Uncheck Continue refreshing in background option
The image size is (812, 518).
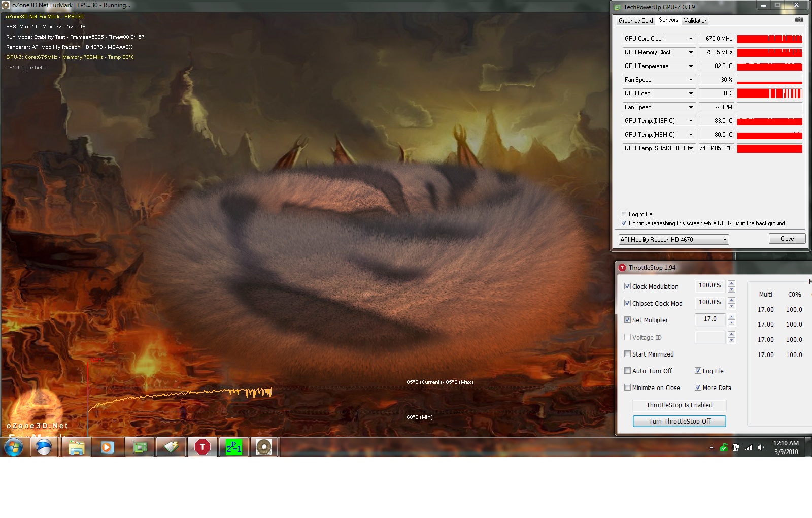624,223
